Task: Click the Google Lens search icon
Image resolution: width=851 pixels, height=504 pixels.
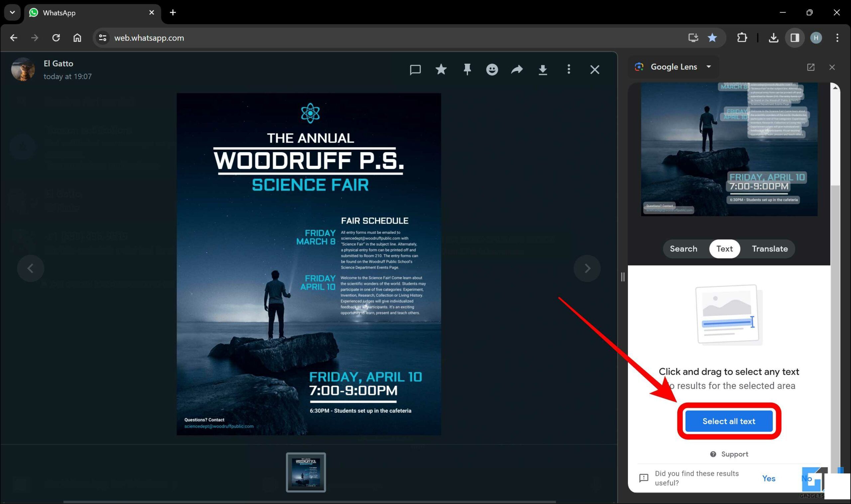Action: tap(642, 66)
